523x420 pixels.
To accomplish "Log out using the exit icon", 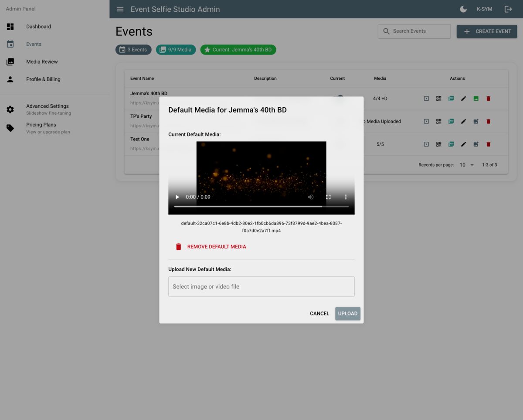I will (x=508, y=9).
